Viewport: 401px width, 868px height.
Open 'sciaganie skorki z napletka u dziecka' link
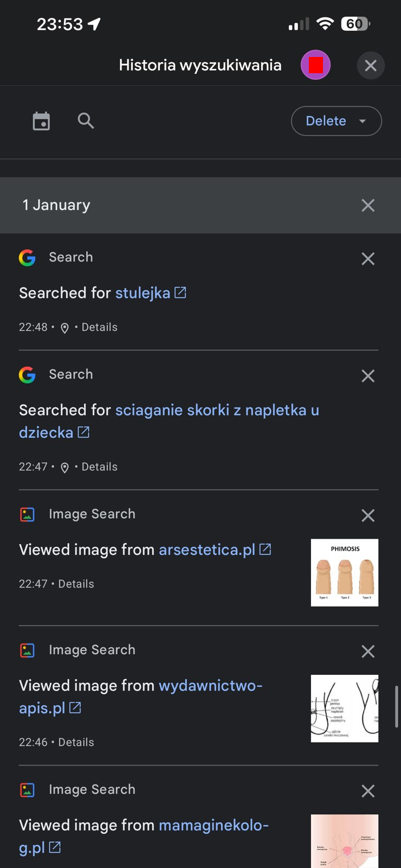click(217, 410)
